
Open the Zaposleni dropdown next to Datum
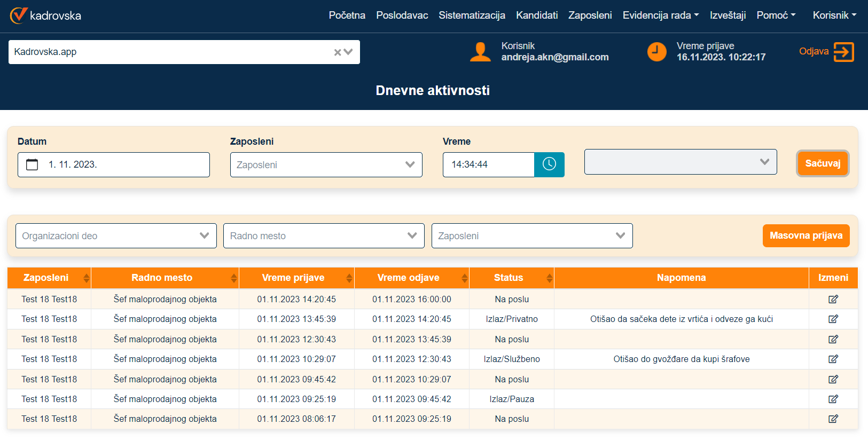pyautogui.click(x=326, y=165)
